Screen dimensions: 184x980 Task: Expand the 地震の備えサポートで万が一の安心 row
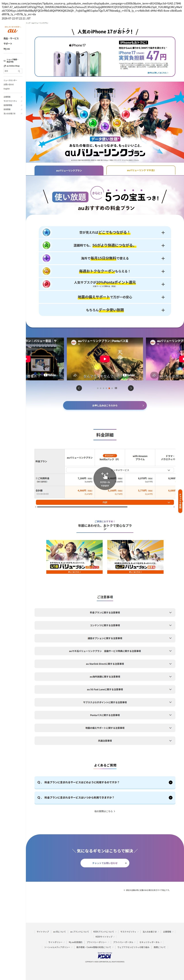pos(105,297)
